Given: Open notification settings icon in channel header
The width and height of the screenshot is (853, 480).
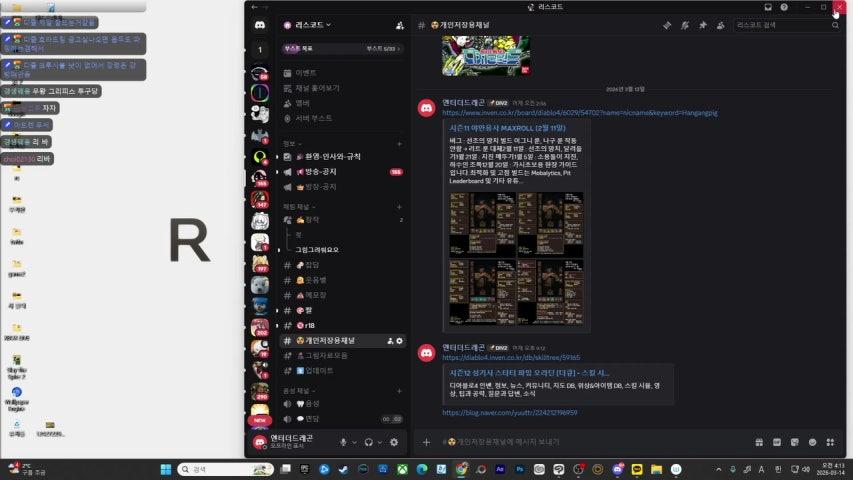Looking at the screenshot, I should point(685,25).
